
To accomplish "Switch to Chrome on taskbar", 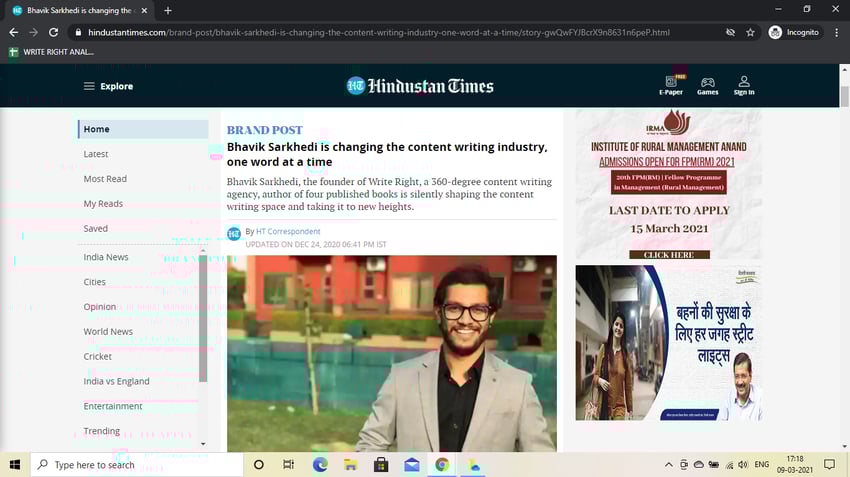I will click(442, 465).
